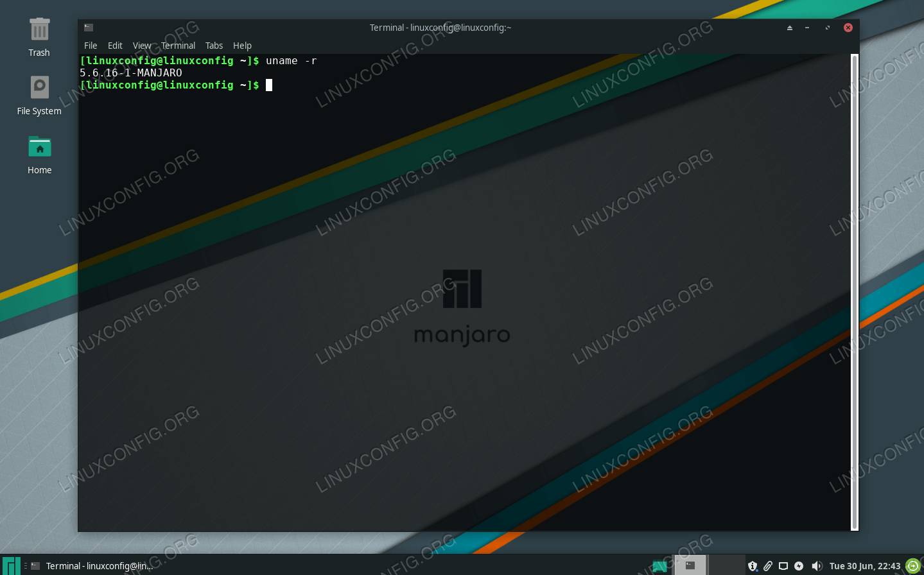Open the Tabs menu in Terminal

coord(214,46)
